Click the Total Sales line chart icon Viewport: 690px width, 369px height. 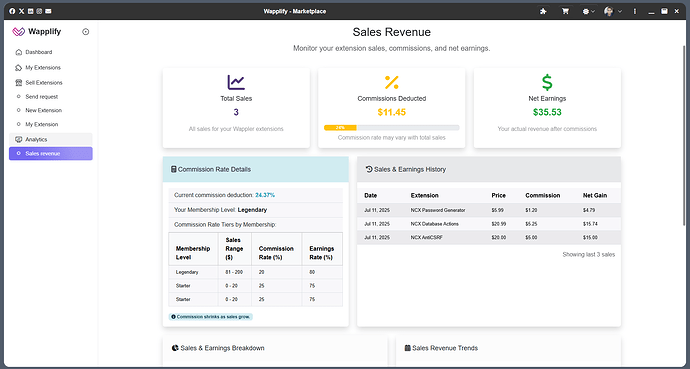236,82
